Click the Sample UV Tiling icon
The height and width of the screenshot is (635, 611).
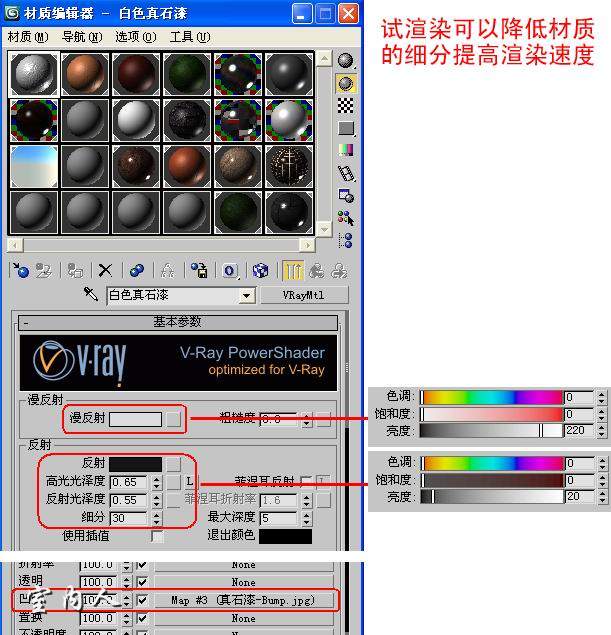tap(346, 128)
